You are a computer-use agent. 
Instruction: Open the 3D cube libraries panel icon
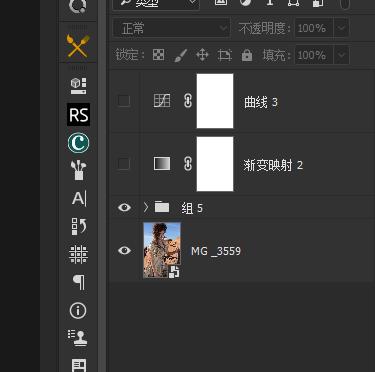point(78,86)
